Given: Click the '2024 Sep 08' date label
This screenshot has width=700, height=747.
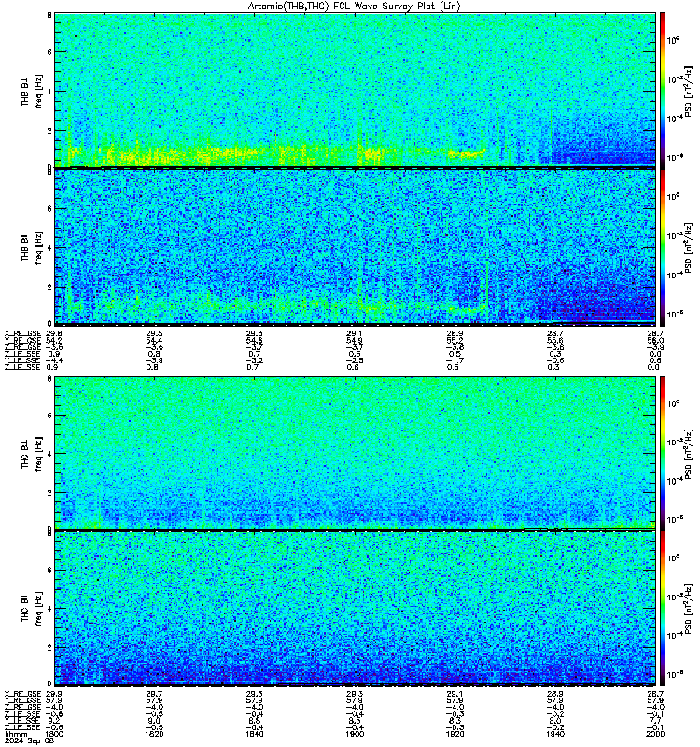Looking at the screenshot, I should point(29,740).
